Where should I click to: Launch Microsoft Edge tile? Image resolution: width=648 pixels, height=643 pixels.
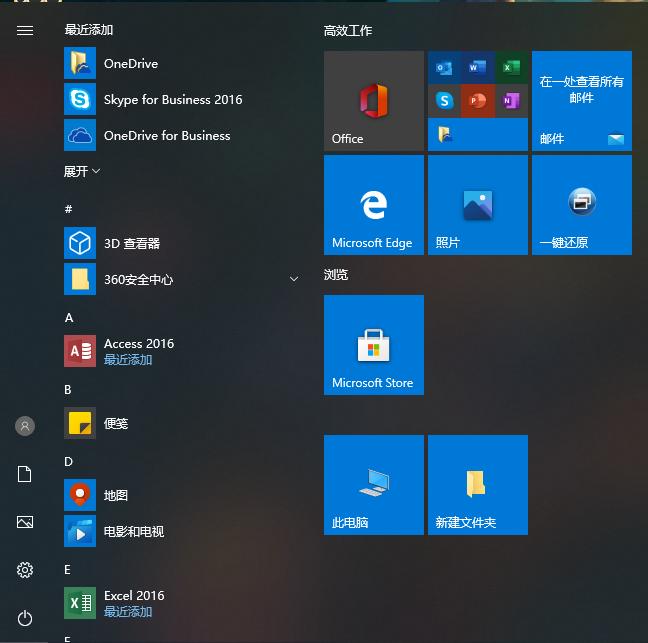click(374, 205)
